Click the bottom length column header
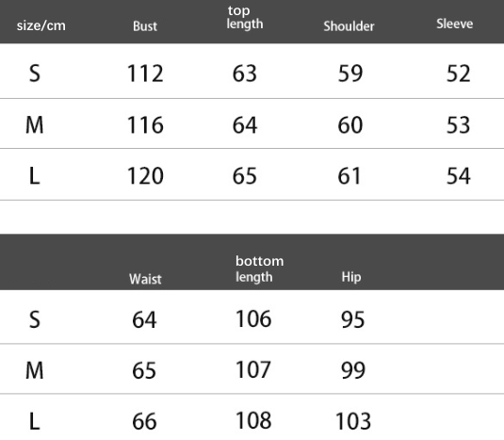This screenshot has width=504, height=440. point(259,269)
